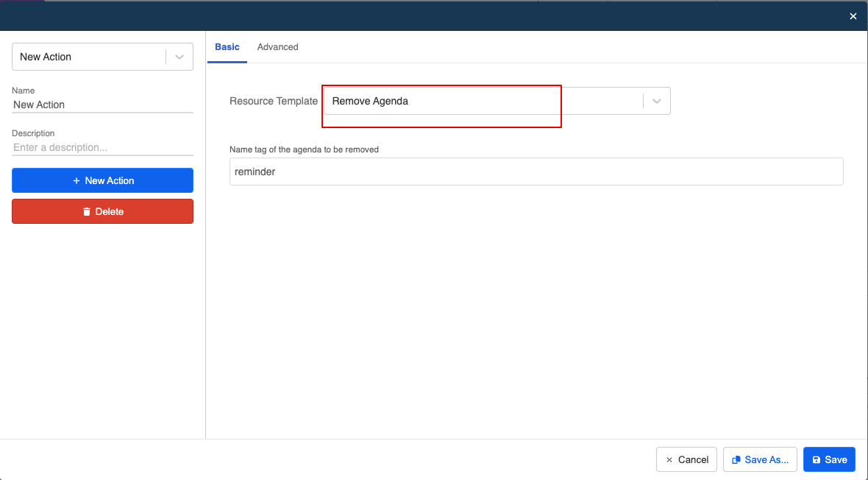Click the Enter a description placeholder field
868x480 pixels.
[102, 147]
